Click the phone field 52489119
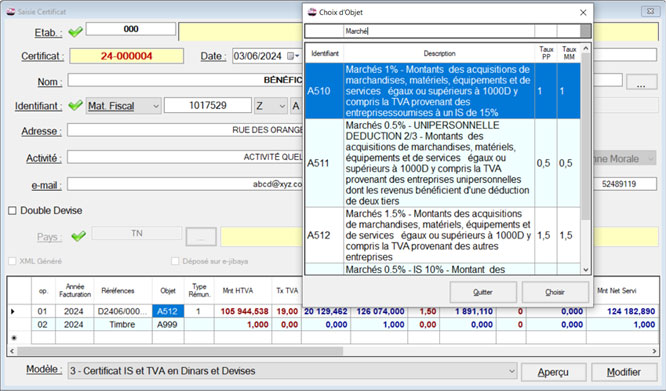 [x=624, y=184]
